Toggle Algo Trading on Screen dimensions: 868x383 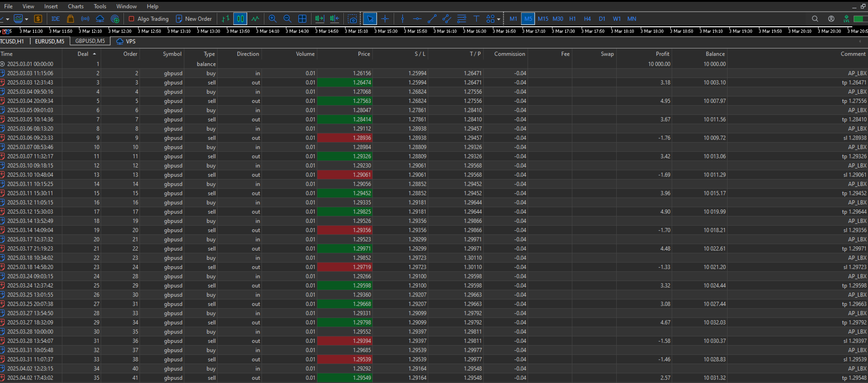(x=149, y=19)
